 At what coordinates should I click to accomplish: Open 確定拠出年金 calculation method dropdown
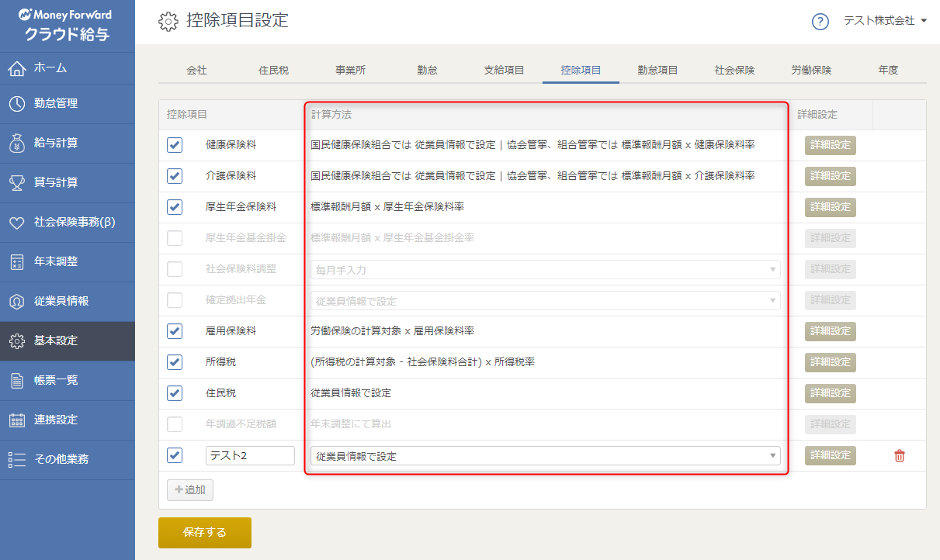coord(546,300)
